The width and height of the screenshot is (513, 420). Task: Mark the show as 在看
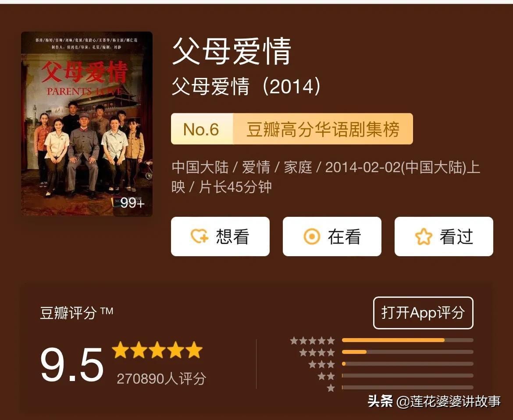332,236
